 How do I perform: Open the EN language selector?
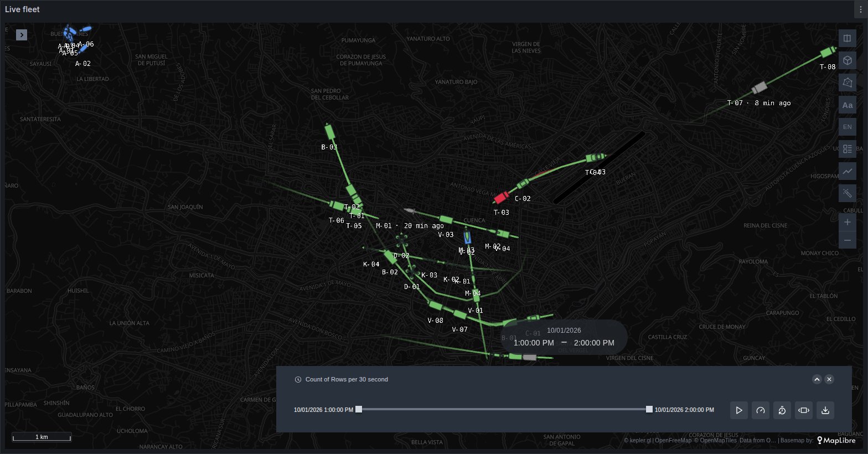(847, 127)
